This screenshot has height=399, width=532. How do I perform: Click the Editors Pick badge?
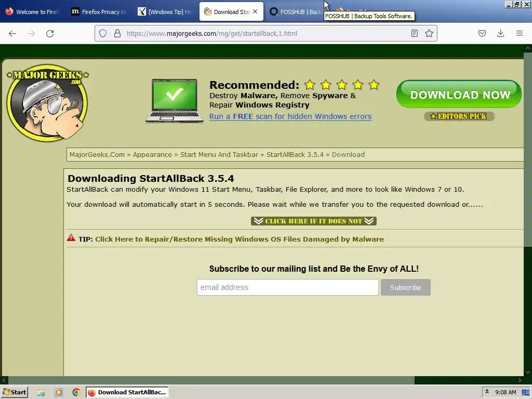459,116
